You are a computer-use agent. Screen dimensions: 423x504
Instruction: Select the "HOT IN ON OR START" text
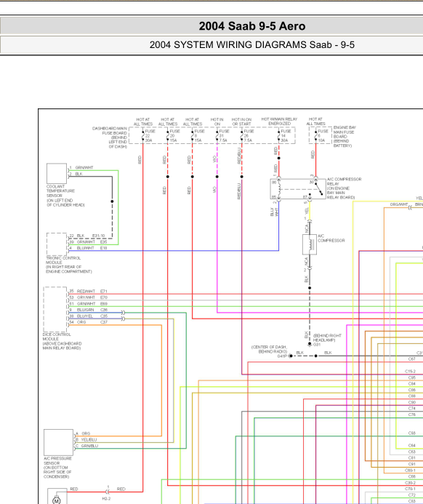[x=241, y=121]
